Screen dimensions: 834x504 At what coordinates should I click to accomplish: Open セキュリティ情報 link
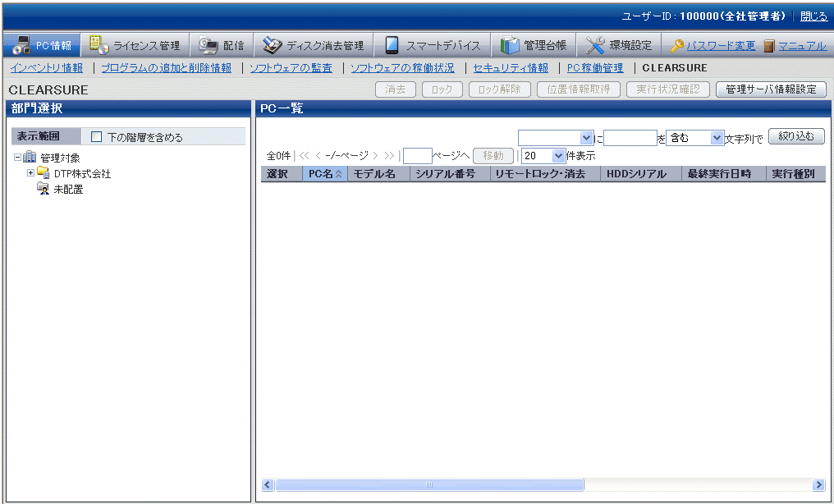pyautogui.click(x=511, y=68)
